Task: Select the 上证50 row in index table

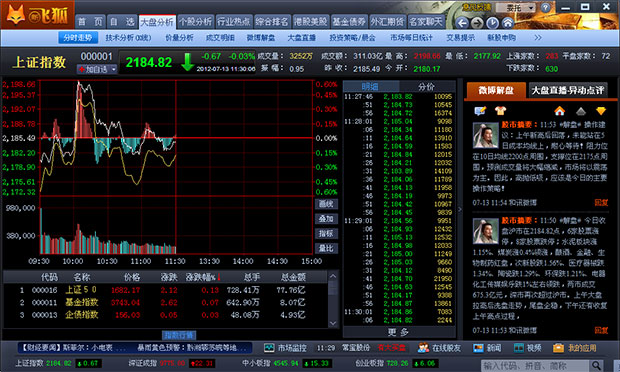Action: (x=165, y=290)
